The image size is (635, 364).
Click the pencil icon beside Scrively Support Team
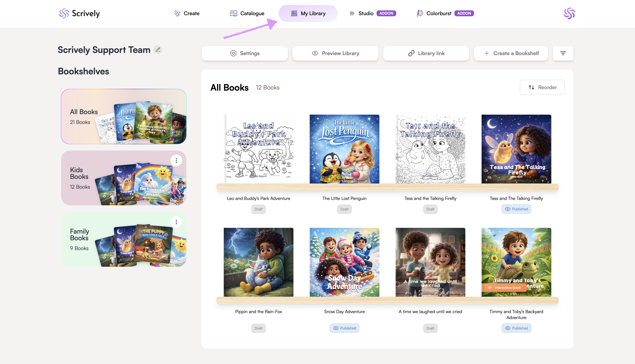[158, 50]
